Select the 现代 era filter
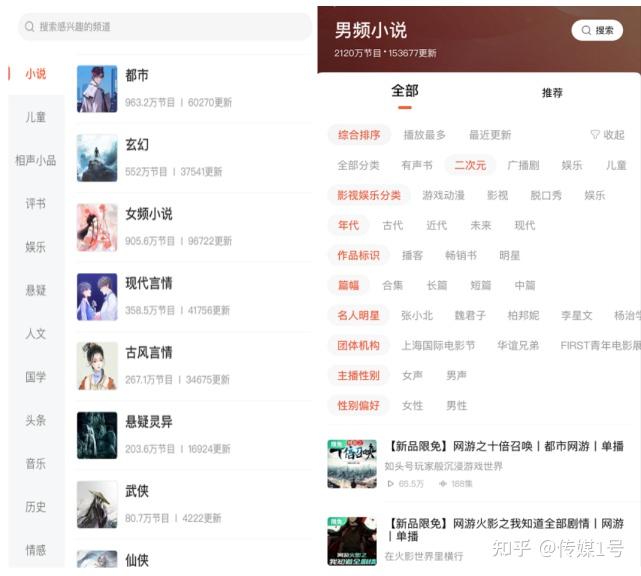Image resolution: width=641 pixels, height=576 pixels. 524,225
